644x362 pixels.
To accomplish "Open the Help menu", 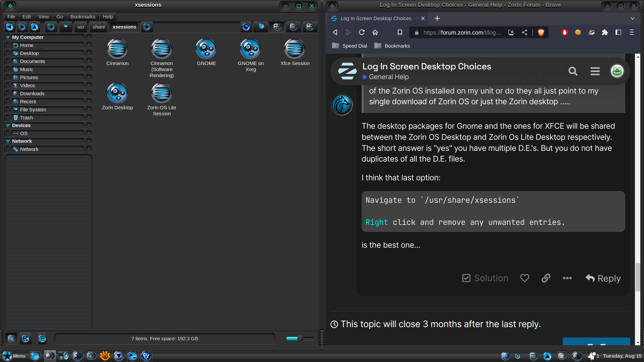I will [108, 17].
